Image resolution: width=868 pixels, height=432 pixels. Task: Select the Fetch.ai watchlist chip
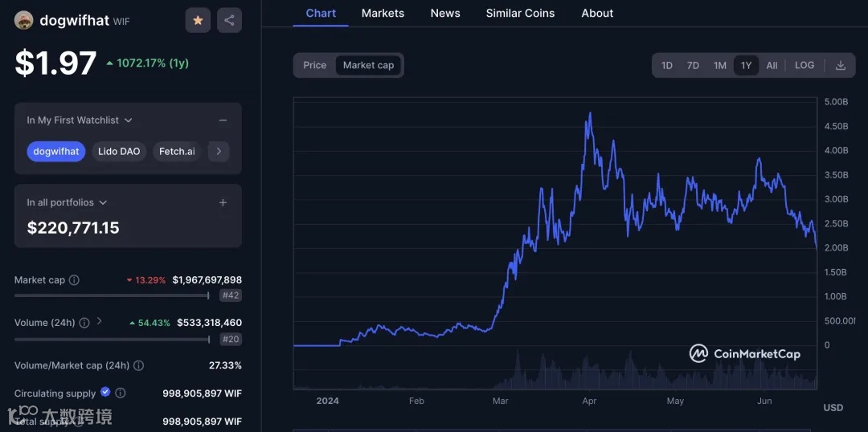pos(177,151)
